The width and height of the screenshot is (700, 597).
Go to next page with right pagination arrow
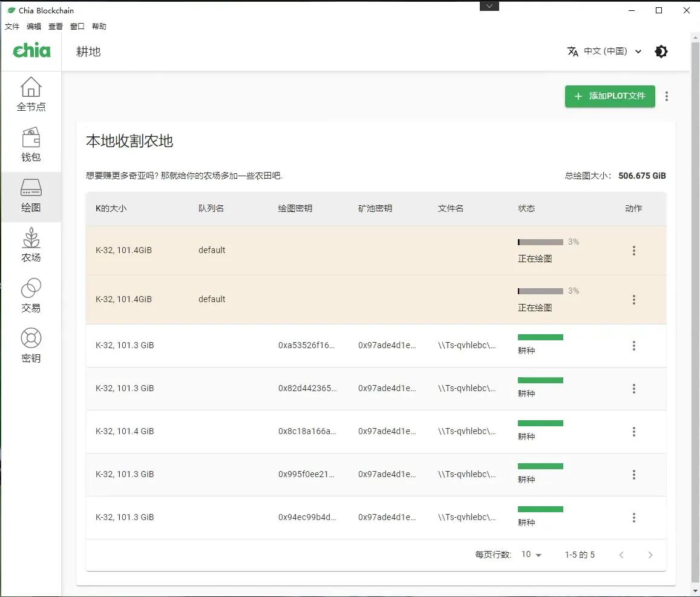point(650,554)
